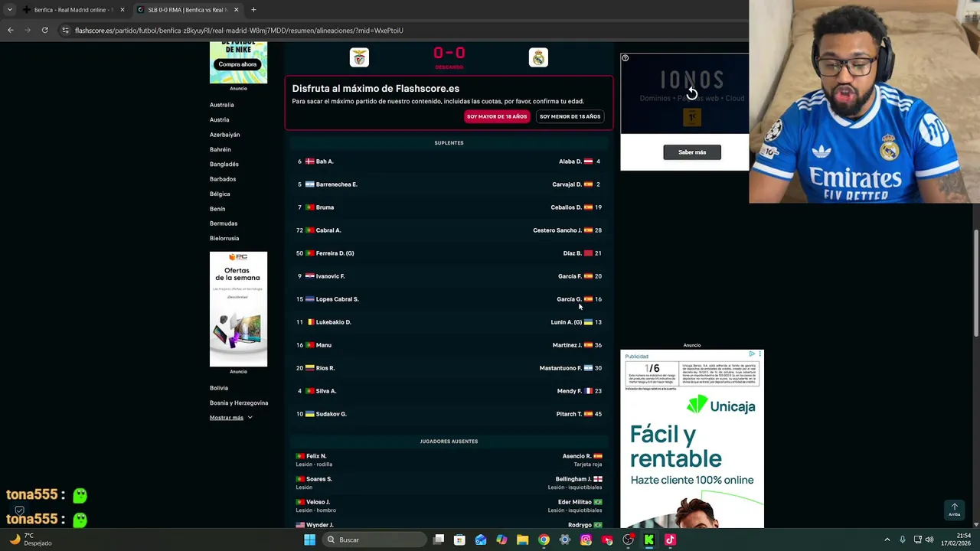Close the 'Benfica - Real Madrid online' tab
This screenshot has width=980, height=551.
[122, 10]
